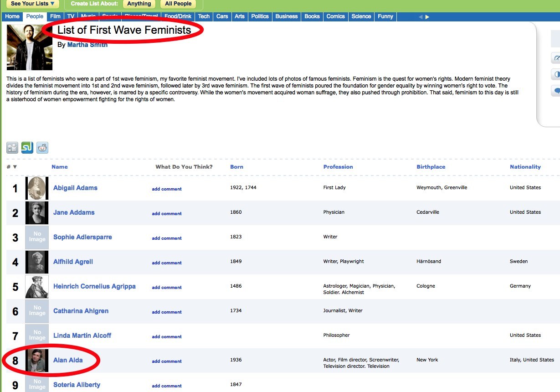560x392 pixels.
Task: Click the speech bubble comment icon
Action: (556, 91)
